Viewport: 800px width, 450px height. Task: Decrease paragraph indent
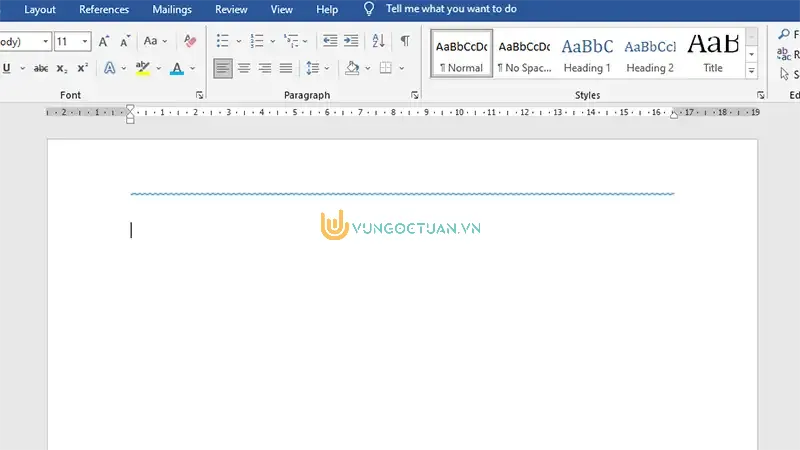pyautogui.click(x=330, y=41)
